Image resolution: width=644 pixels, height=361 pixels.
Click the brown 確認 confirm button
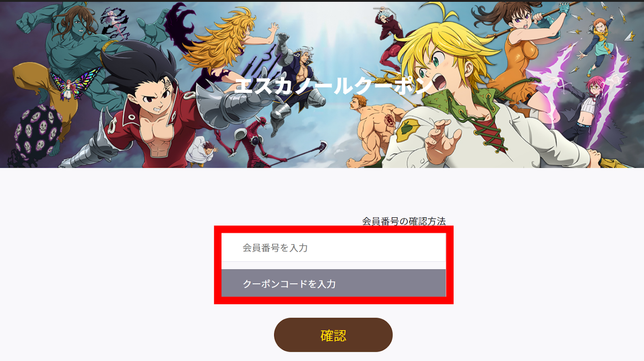coord(333,335)
